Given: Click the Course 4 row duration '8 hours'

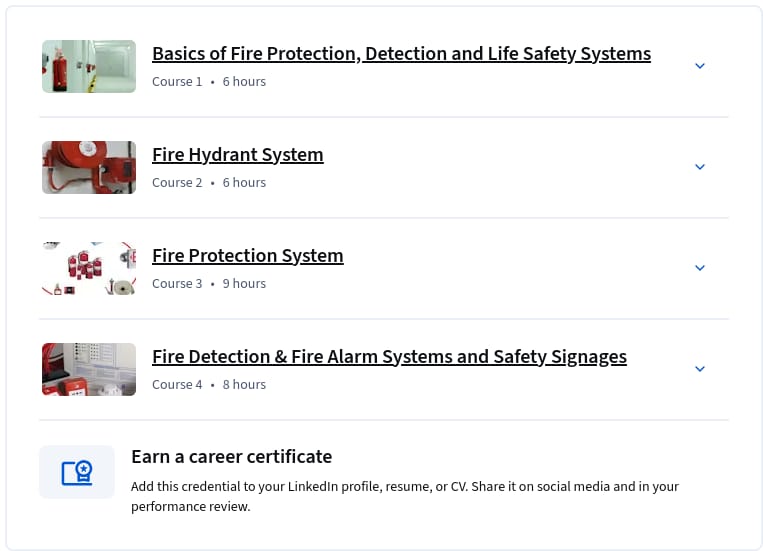Looking at the screenshot, I should [244, 385].
